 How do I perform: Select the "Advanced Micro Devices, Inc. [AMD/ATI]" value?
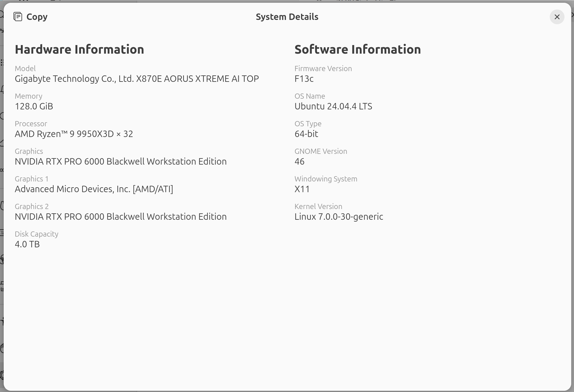click(x=94, y=189)
